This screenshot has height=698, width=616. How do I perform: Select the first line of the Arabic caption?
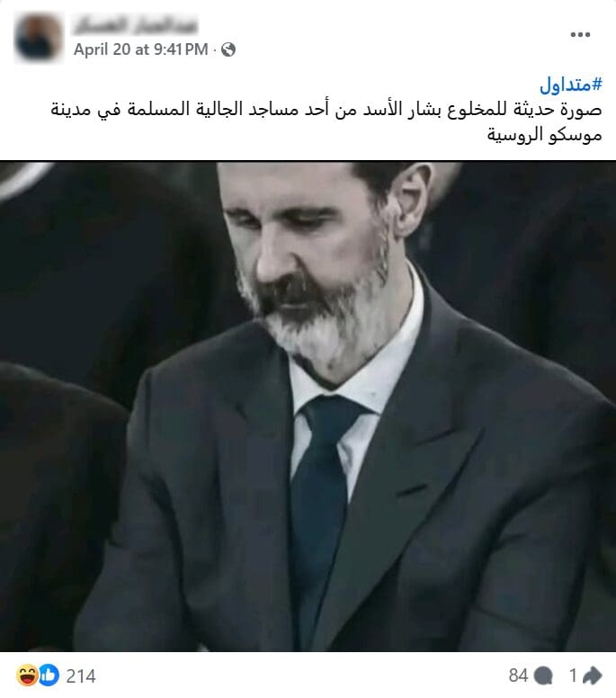(x=326, y=110)
